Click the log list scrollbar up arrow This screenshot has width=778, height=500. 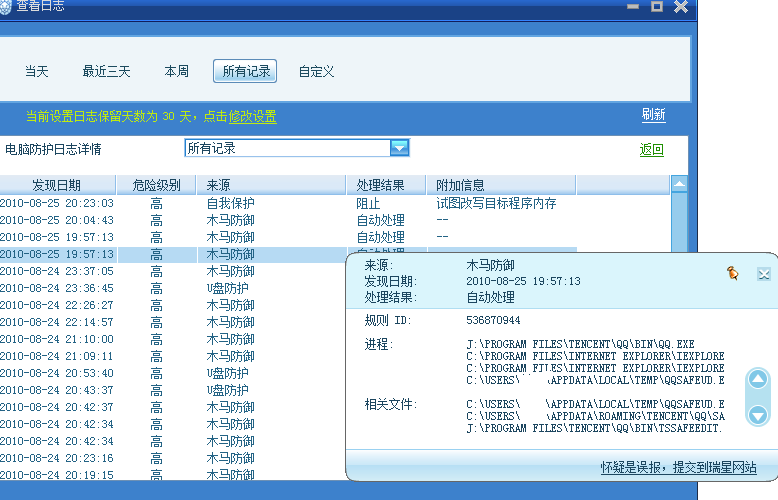[x=679, y=184]
